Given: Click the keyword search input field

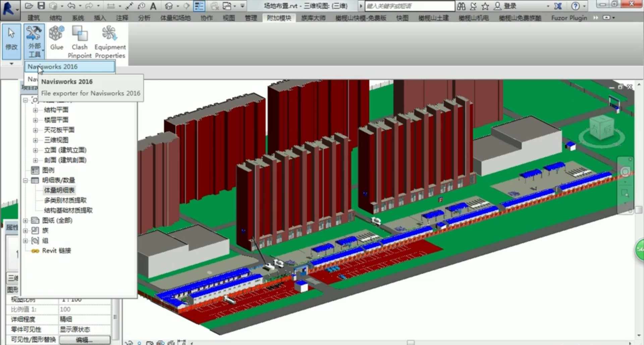Looking at the screenshot, I should pos(409,6).
